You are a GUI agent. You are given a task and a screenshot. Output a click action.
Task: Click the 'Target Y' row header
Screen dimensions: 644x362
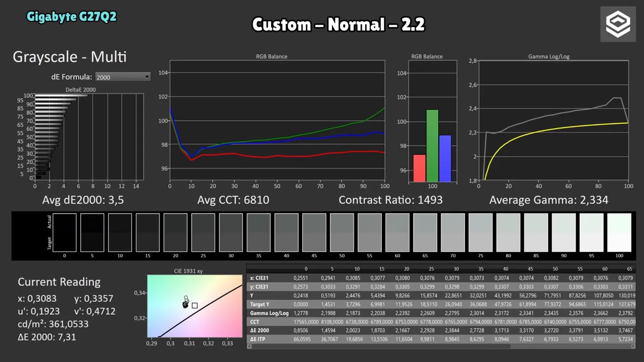(x=269, y=305)
